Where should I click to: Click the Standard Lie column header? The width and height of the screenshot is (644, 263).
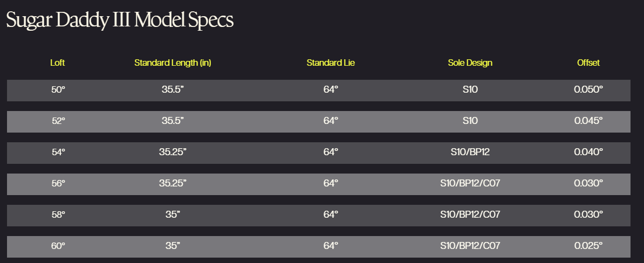point(331,63)
